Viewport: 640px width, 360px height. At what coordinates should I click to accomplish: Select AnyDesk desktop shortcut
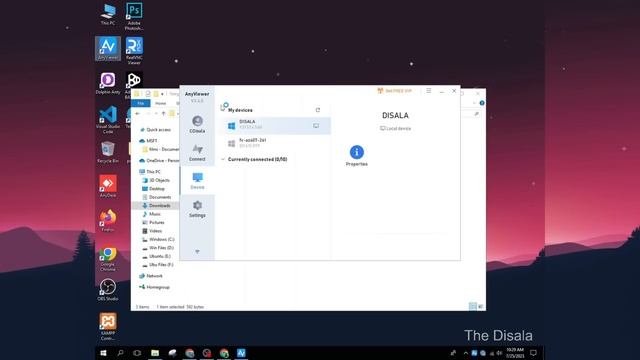click(x=108, y=187)
